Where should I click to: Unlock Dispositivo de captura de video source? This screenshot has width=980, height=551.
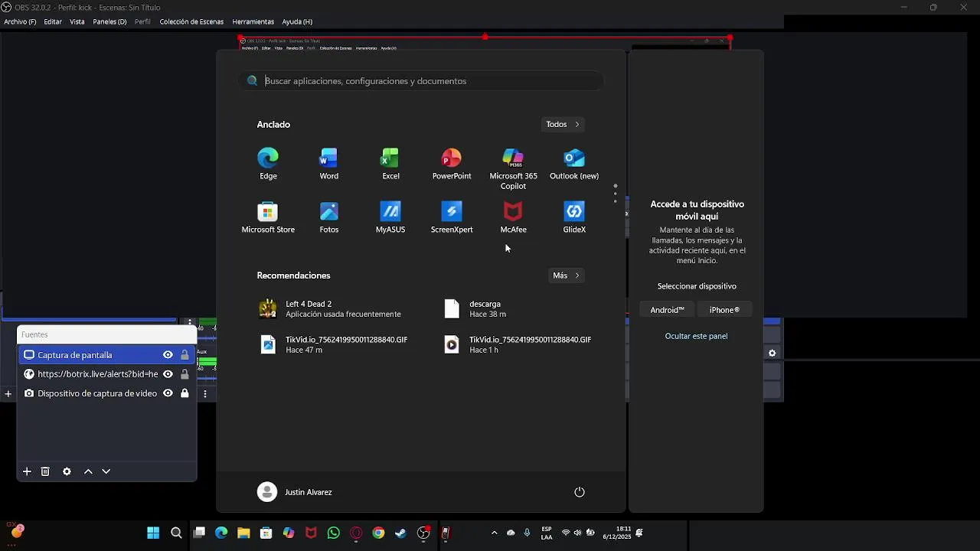pyautogui.click(x=185, y=393)
